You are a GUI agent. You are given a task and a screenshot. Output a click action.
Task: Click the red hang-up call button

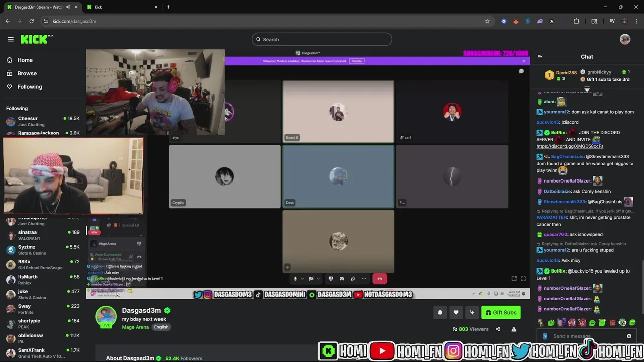pyautogui.click(x=380, y=279)
